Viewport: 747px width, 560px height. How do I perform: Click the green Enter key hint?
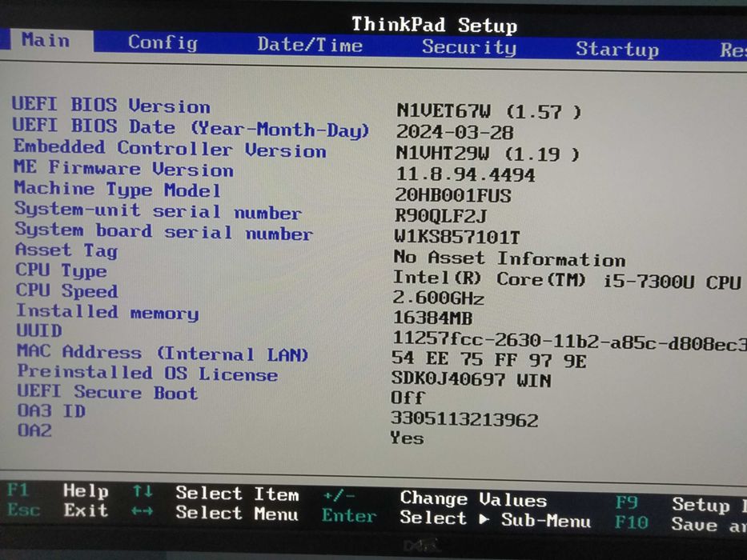pyautogui.click(x=349, y=516)
